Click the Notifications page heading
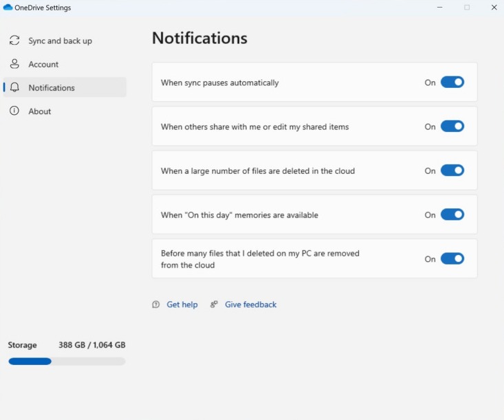Screen dimensions: 504x420 tap(199, 38)
